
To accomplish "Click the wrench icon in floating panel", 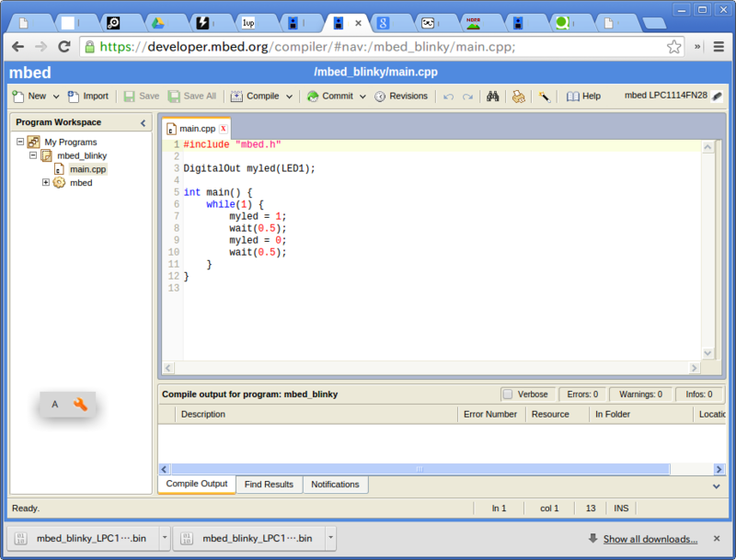I will (x=80, y=405).
